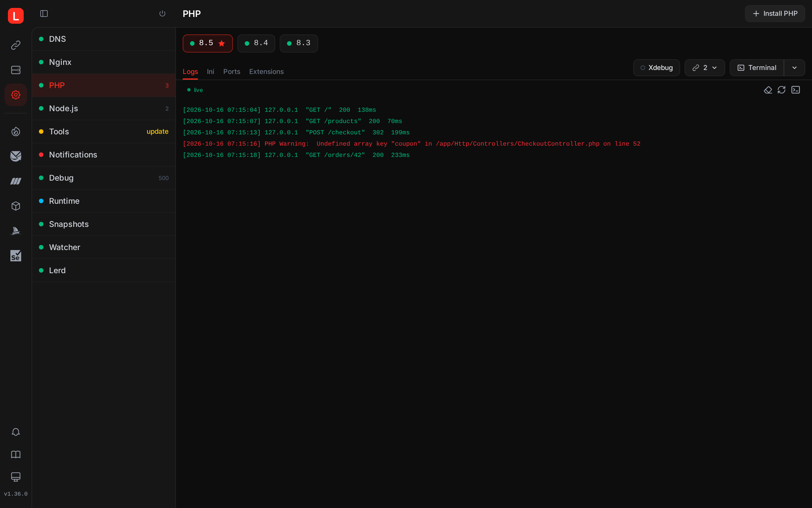This screenshot has width=812, height=508.
Task: Open the mail envelope icon in rail
Action: pyautogui.click(x=16, y=156)
